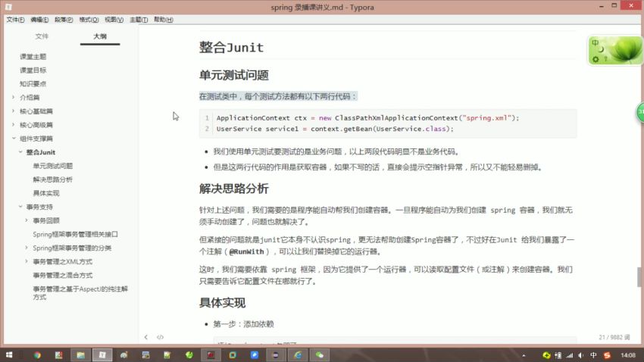The width and height of the screenshot is (644, 362).
Task: Click the Sogou S input tray icon
Action: tap(607, 355)
